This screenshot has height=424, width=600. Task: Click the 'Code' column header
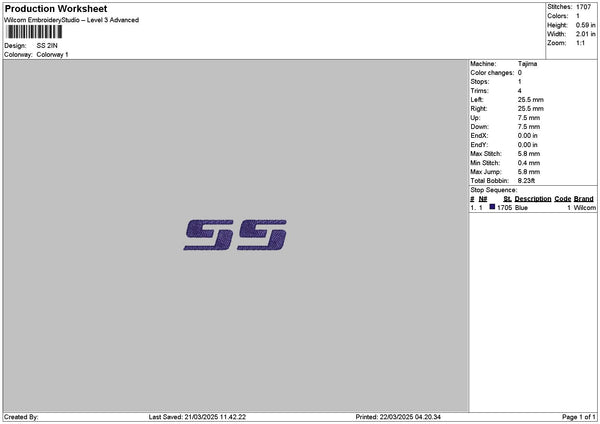pos(562,199)
